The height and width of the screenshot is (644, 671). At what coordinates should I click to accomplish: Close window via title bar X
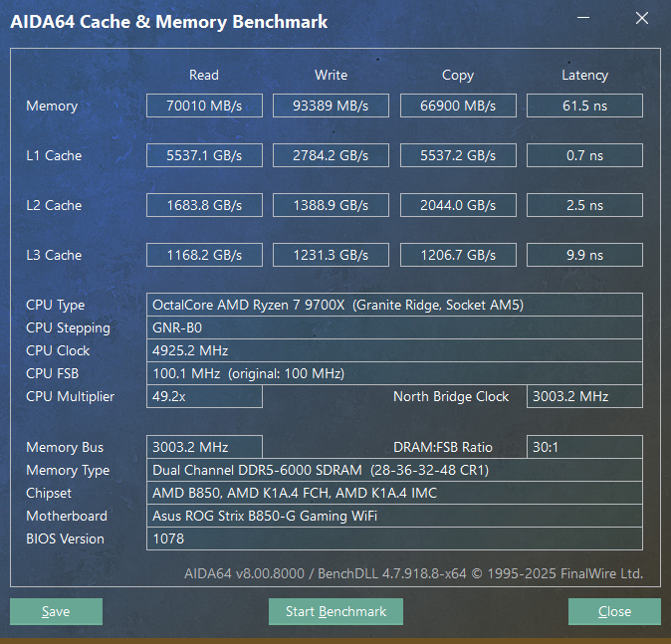pos(642,18)
